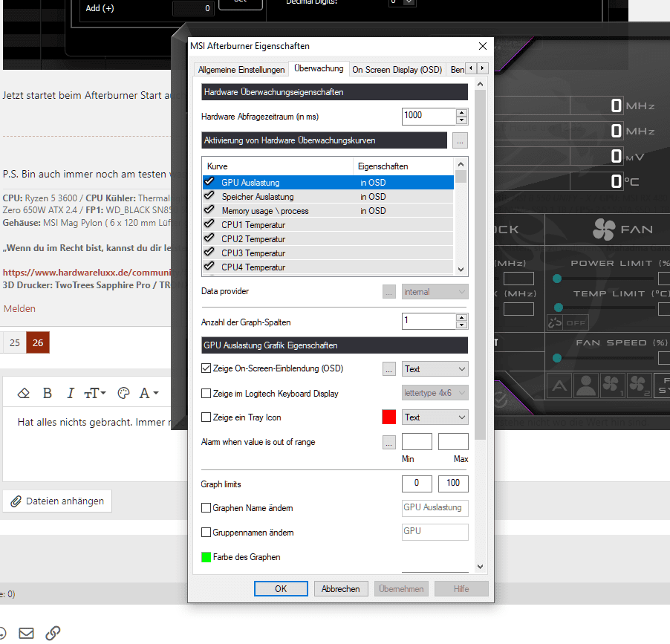Click the paperclip Dateien anhängen button

click(x=57, y=501)
